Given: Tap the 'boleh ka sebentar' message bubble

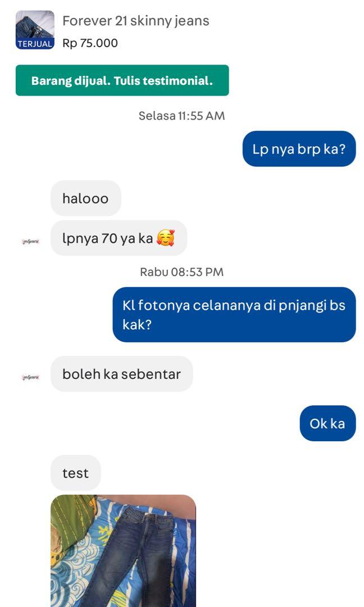Looking at the screenshot, I should click(x=122, y=374).
